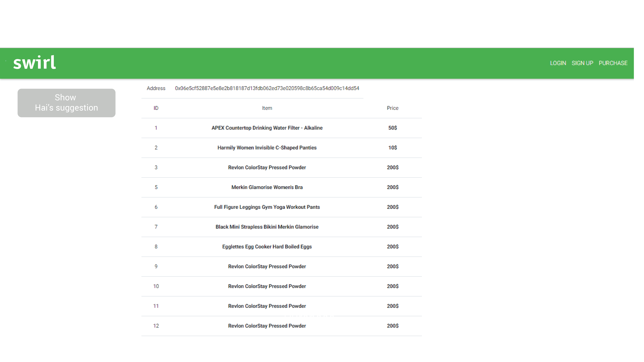
Task: Select Merkin Glamorise Women's Bra item
Action: [x=267, y=187]
